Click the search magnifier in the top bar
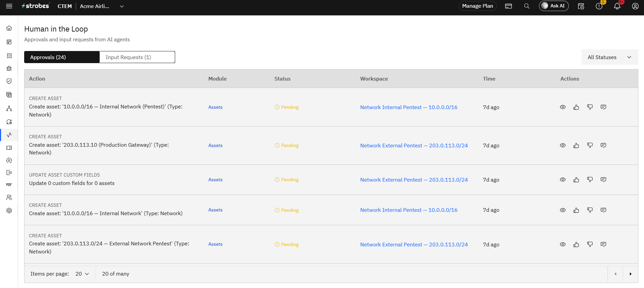This screenshot has height=288, width=644. pyautogui.click(x=527, y=6)
